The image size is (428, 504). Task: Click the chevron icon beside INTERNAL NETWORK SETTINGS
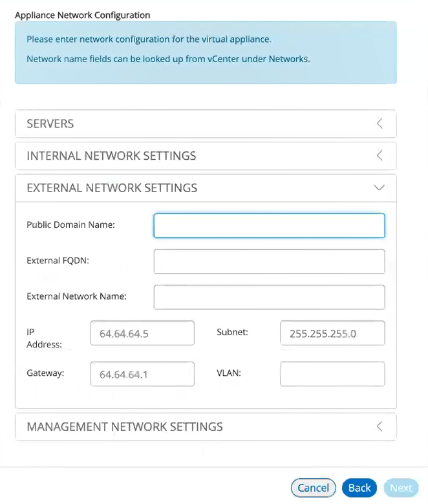point(380,155)
